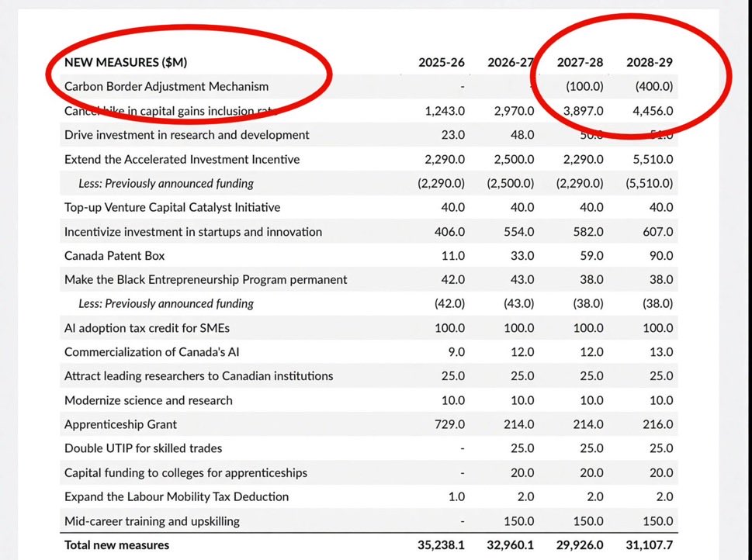Click 216.0 in Apprenticeship Grant row

pyautogui.click(x=658, y=424)
